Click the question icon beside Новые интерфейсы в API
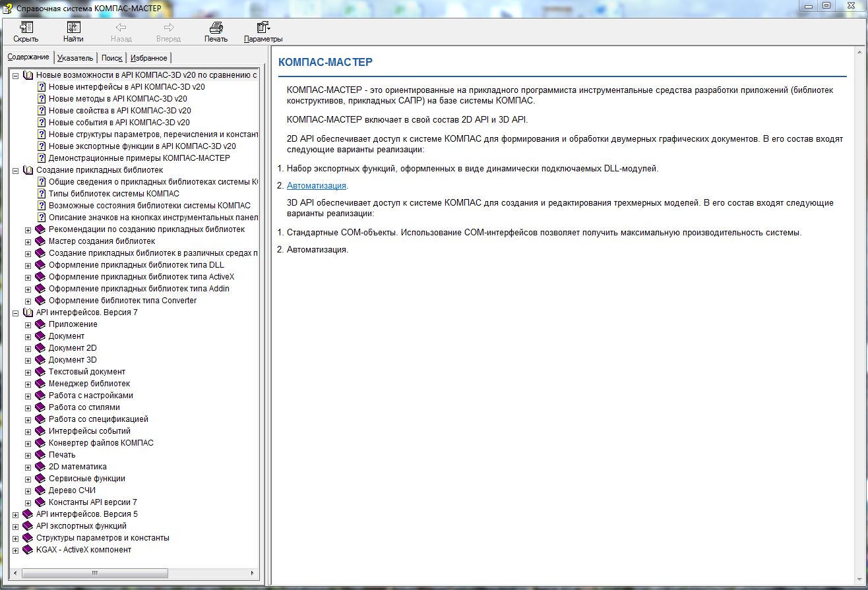868x590 pixels. point(42,87)
